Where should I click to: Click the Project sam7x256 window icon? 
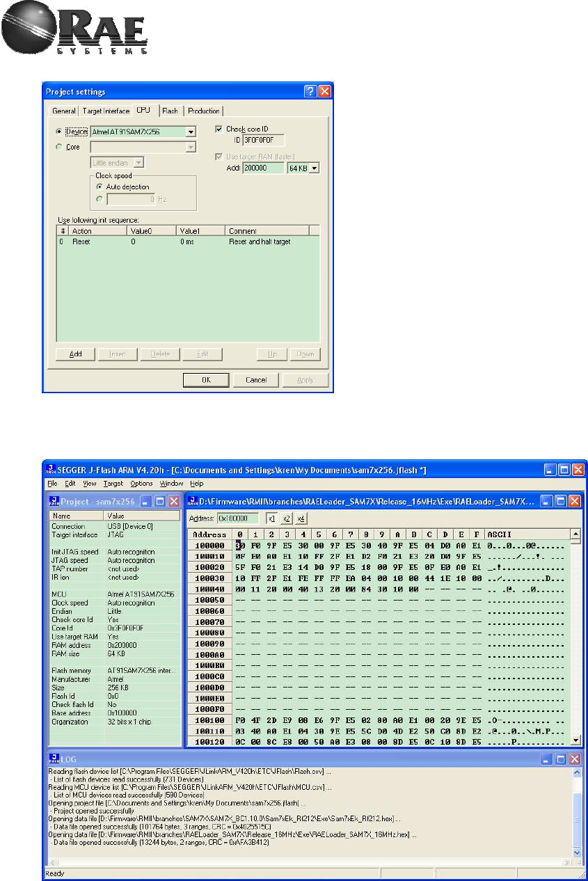54,501
